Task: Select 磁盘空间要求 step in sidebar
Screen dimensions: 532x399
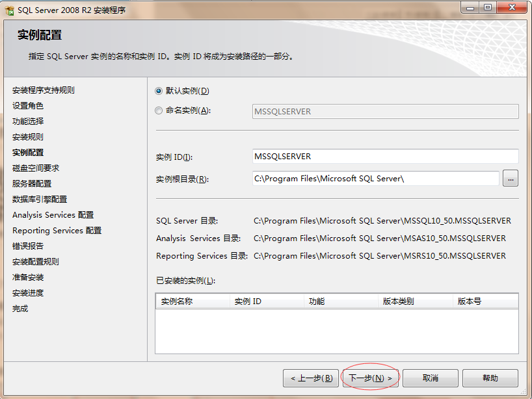Action: pos(36,168)
